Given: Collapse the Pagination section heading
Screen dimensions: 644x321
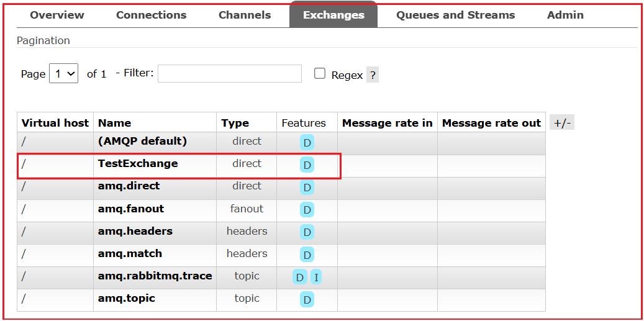Looking at the screenshot, I should (43, 40).
